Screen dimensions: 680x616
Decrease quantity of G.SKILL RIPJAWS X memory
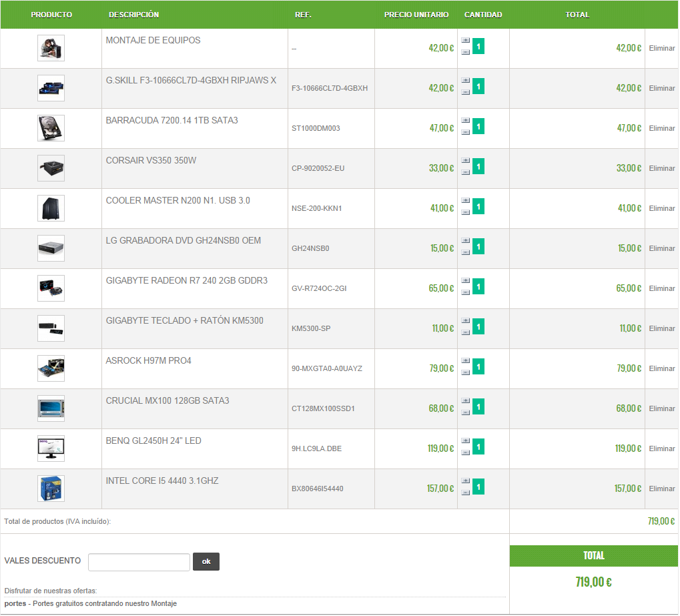point(465,92)
